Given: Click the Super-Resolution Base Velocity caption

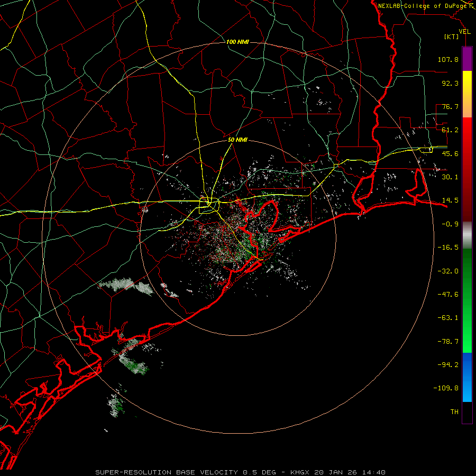Looking at the screenshot, I should [241, 472].
